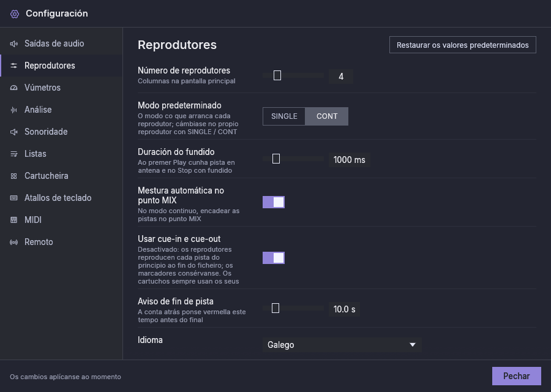Click the keyboard icon beside Atallos de teclado

coord(13,198)
